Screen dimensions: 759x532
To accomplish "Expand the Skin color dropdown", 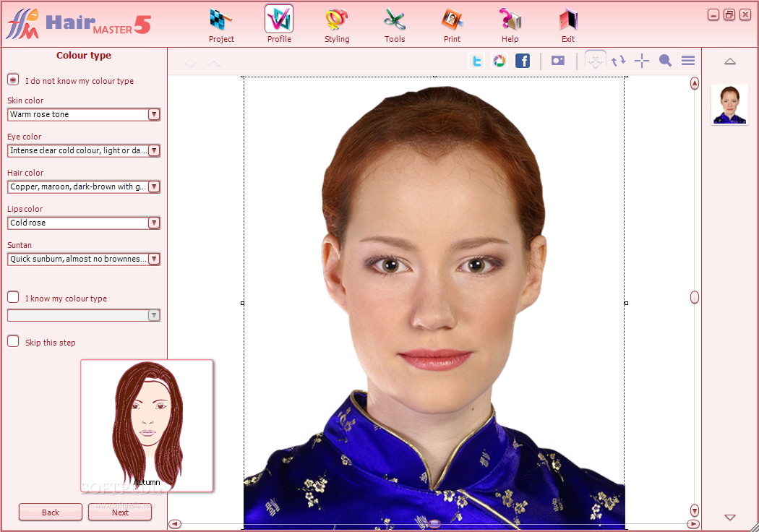I will pos(154,115).
